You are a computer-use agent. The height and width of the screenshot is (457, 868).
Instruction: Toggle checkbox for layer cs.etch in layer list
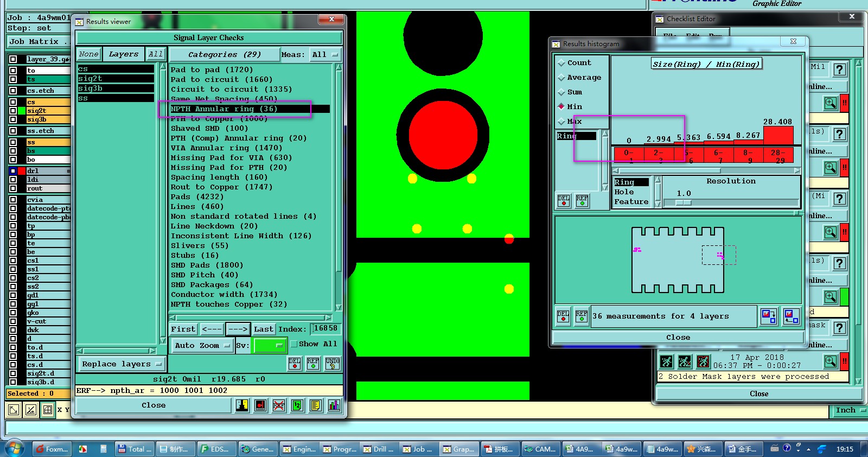pyautogui.click(x=13, y=91)
